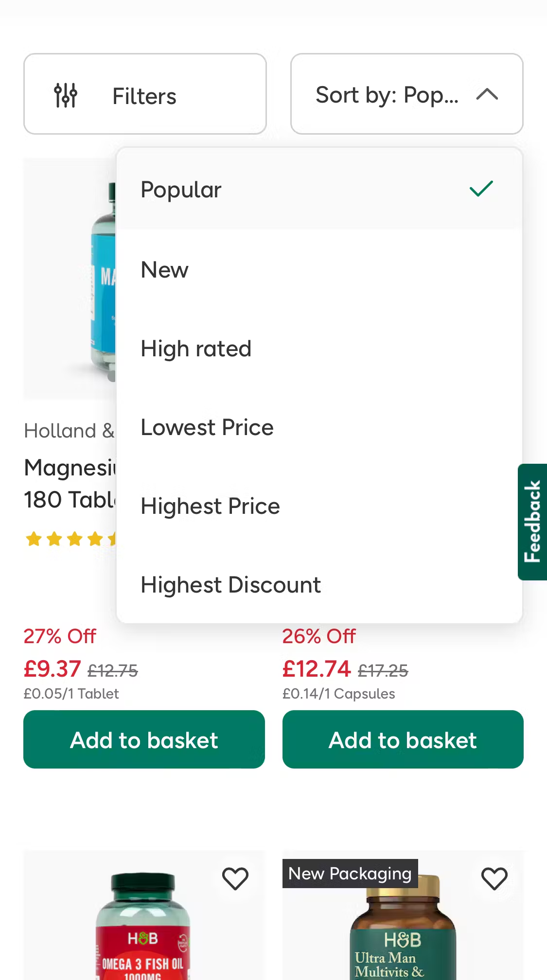
Task: Add the £9.37 magnesium tablets to basket
Action: 144,739
